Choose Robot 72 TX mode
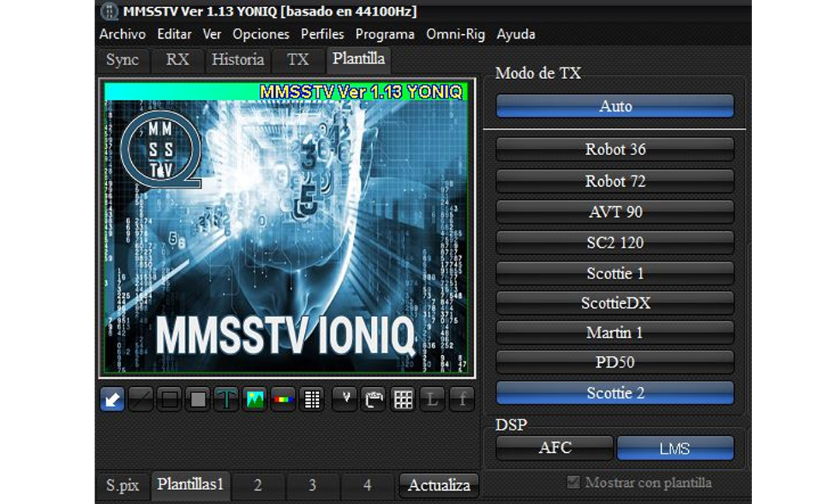 click(x=615, y=181)
